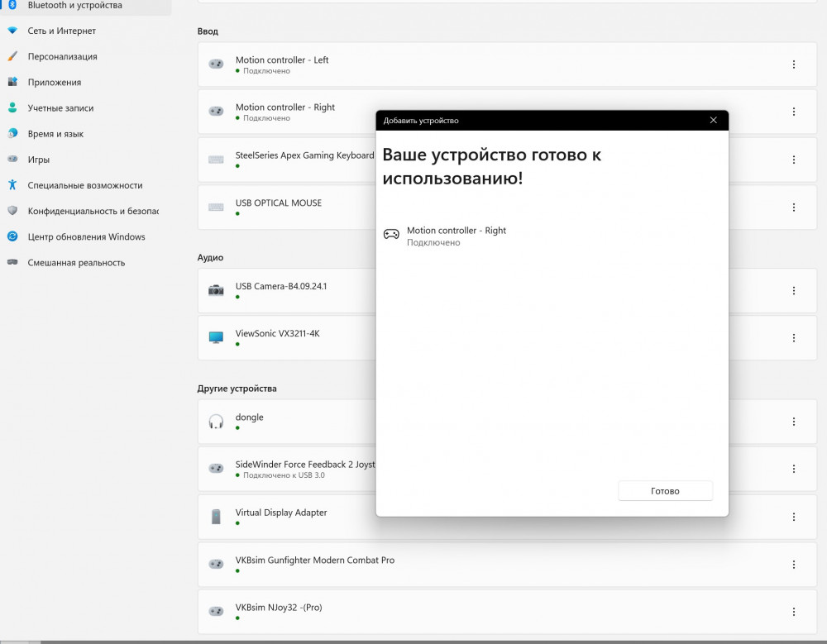Open more options for ViewSonic VX3211-4K
The height and width of the screenshot is (644, 827).
click(x=793, y=337)
